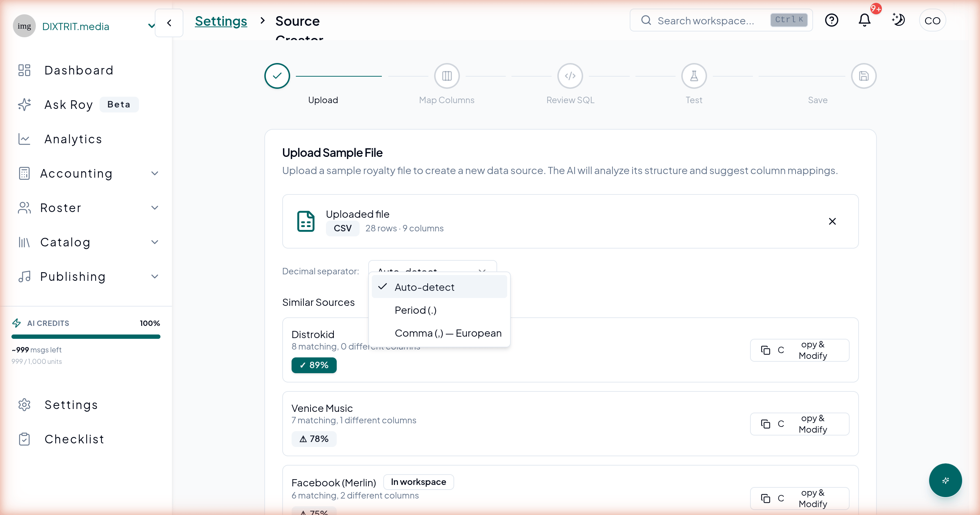Screen dimensions: 980x515
Task: Click the Save disk step icon
Action: tap(864, 76)
